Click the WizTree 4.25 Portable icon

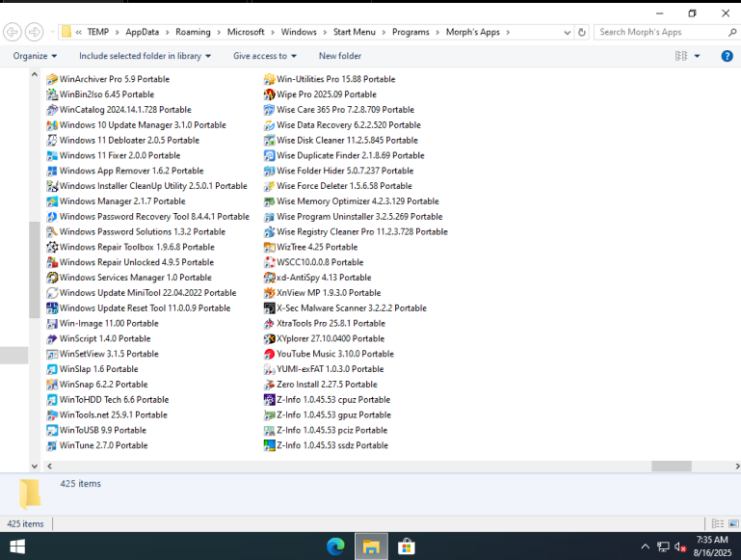[x=270, y=247]
